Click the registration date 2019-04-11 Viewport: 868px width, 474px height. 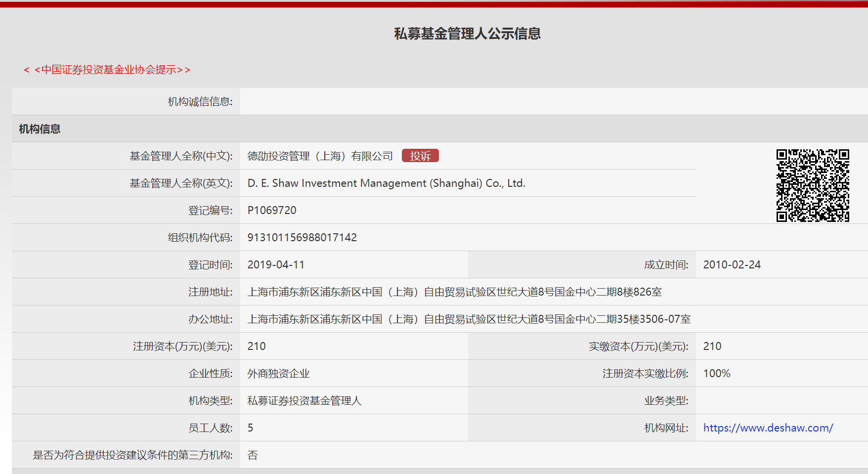click(276, 265)
